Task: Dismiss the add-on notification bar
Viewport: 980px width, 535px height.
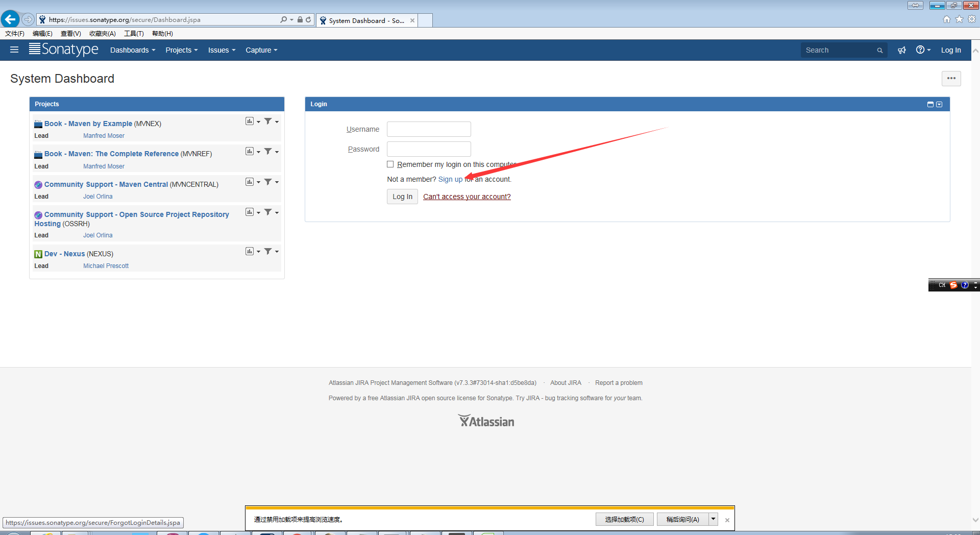Action: click(727, 520)
